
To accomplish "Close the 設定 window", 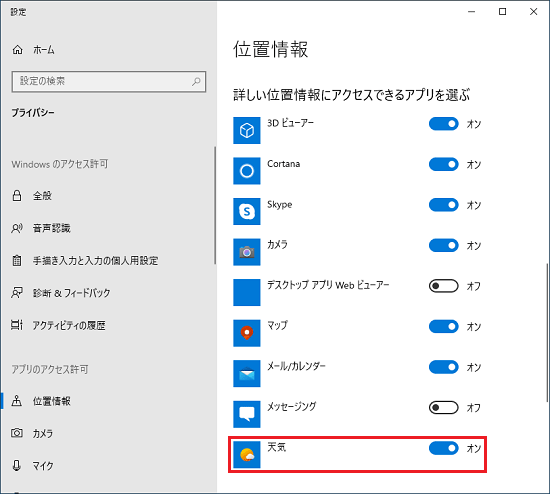I will coord(533,12).
